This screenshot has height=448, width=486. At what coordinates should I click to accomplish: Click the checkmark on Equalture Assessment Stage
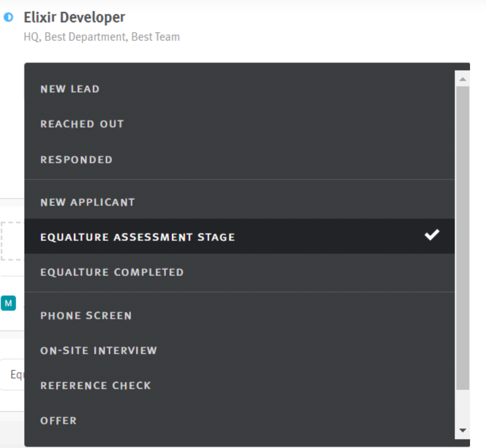pyautogui.click(x=432, y=235)
